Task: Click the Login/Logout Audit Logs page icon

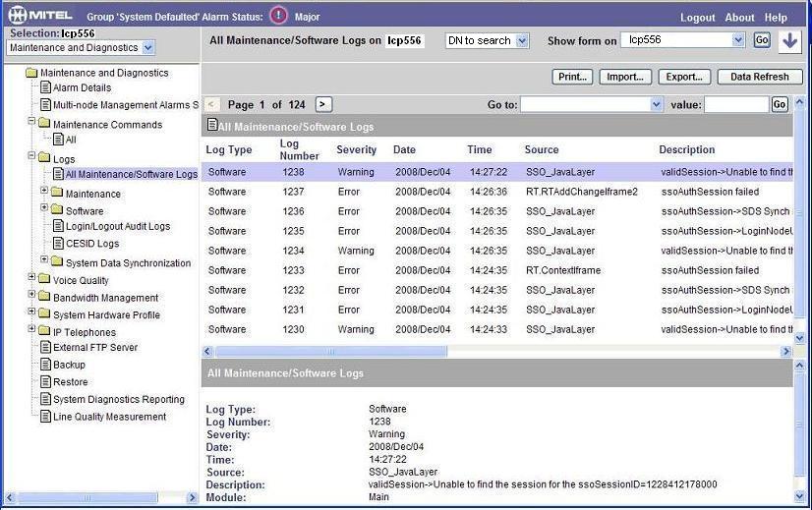Action: [59, 225]
